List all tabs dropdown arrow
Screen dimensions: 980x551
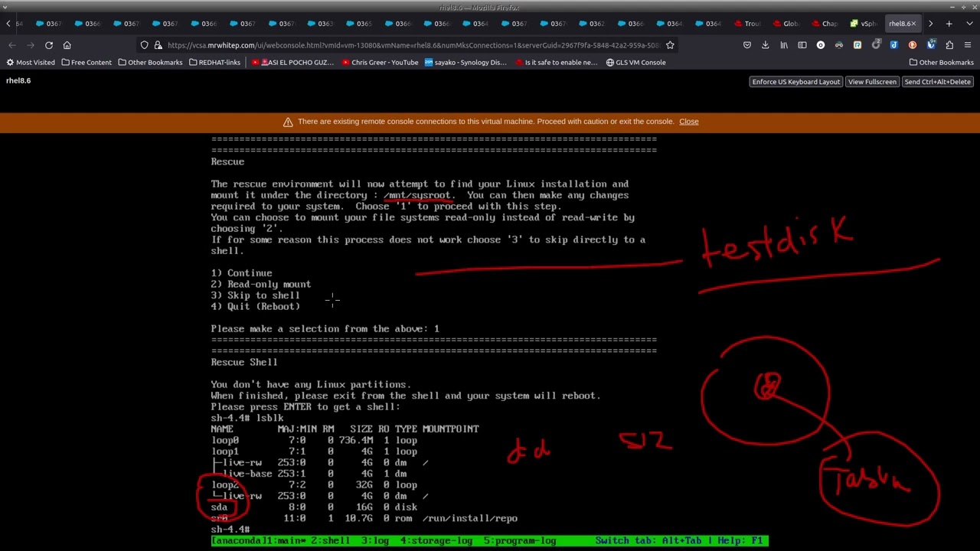[968, 24]
